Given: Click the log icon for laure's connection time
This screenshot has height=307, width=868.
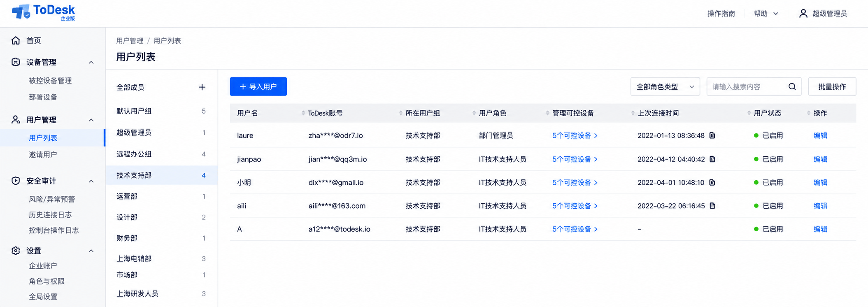Looking at the screenshot, I should [712, 135].
